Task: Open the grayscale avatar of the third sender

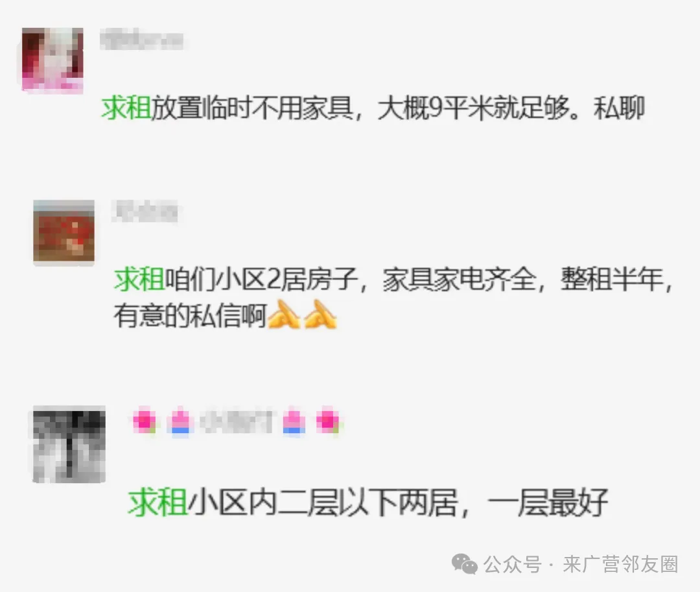Action: (69, 444)
